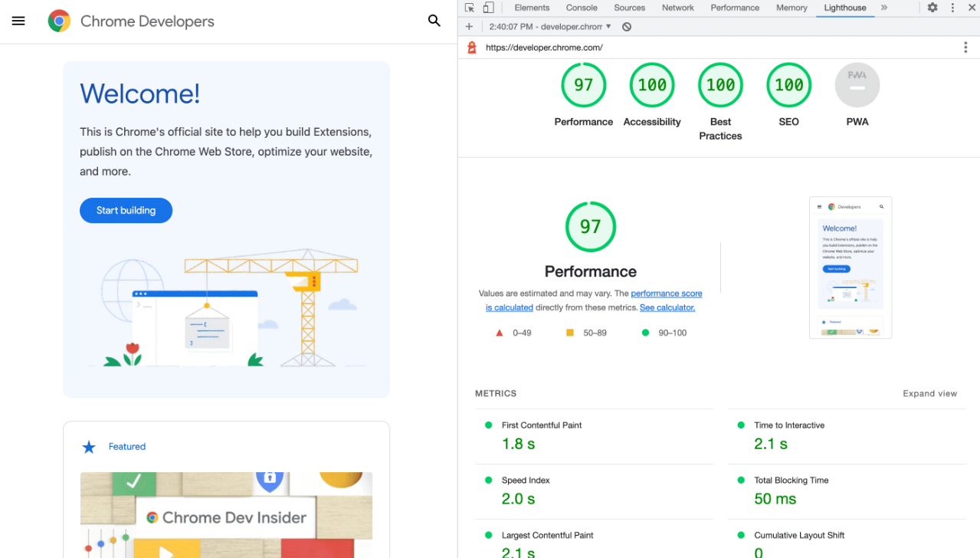Viewport: 980px width, 558px height.
Task: Click the chevron to show more DevTools panels
Action: click(x=884, y=7)
